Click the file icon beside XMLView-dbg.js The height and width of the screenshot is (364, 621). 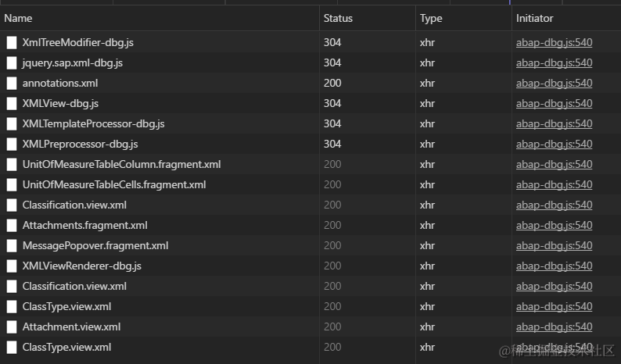12,103
